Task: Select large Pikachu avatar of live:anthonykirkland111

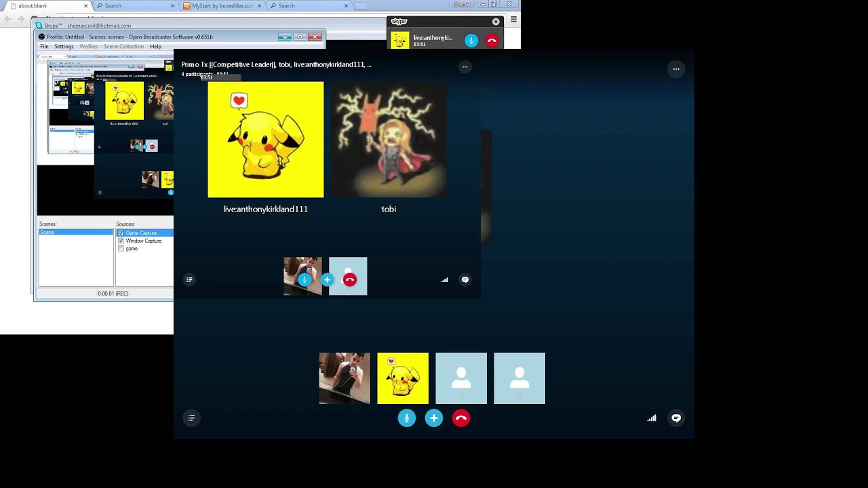Action: [x=266, y=140]
